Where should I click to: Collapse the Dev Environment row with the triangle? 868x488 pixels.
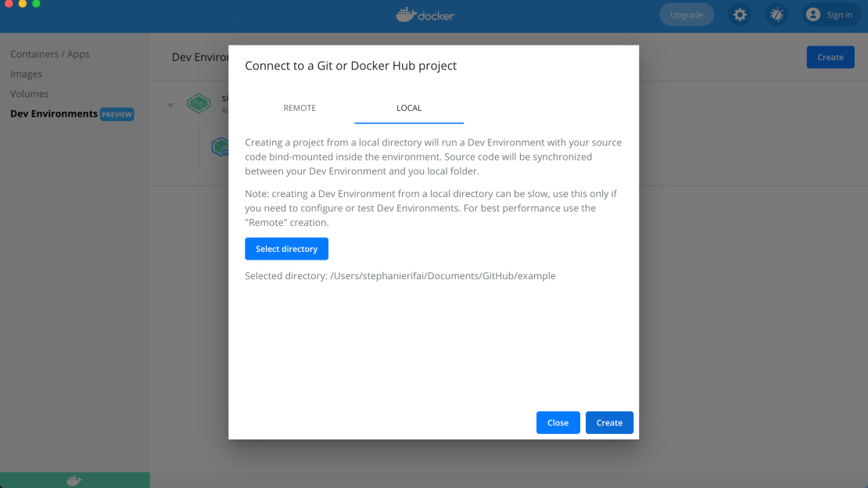tap(170, 105)
